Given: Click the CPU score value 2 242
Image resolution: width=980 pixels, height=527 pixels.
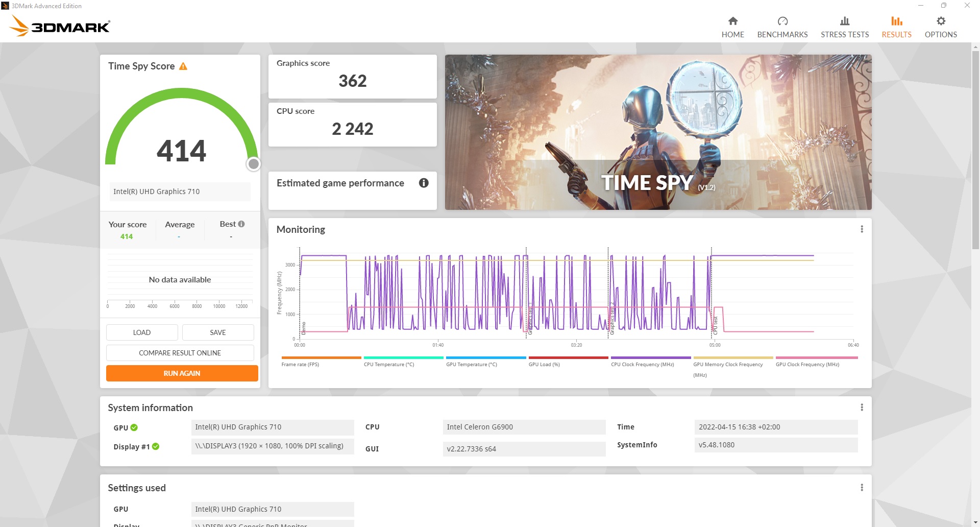Looking at the screenshot, I should pos(353,129).
